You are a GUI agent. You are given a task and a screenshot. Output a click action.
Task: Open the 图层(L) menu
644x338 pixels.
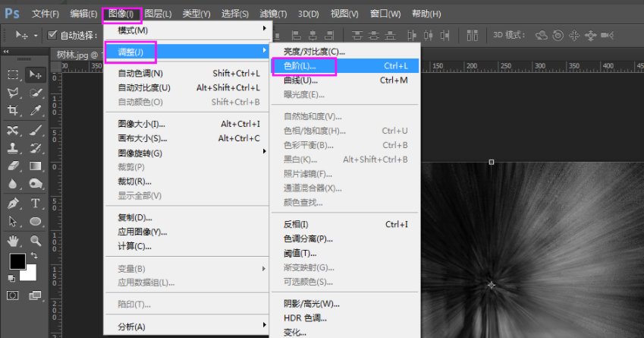pyautogui.click(x=158, y=14)
